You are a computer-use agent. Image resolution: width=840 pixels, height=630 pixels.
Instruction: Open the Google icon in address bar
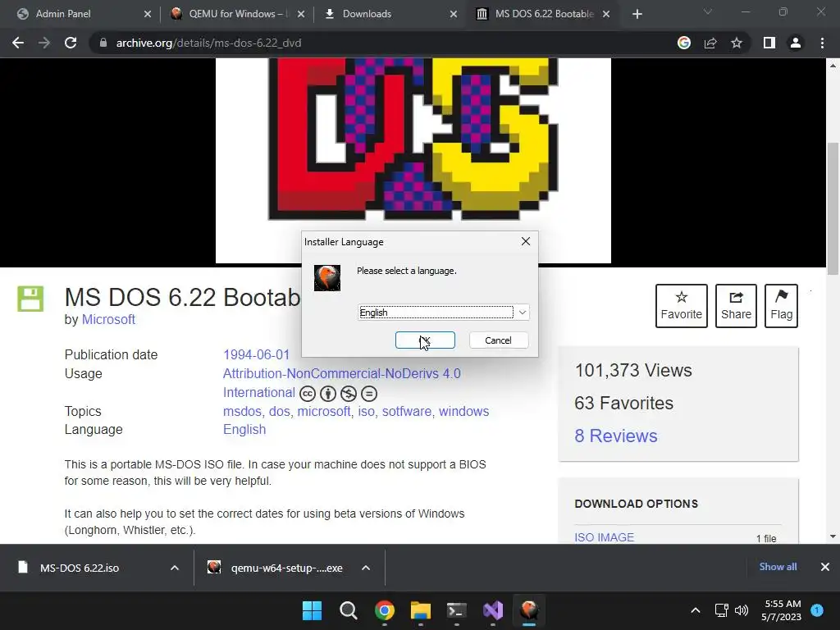click(684, 43)
